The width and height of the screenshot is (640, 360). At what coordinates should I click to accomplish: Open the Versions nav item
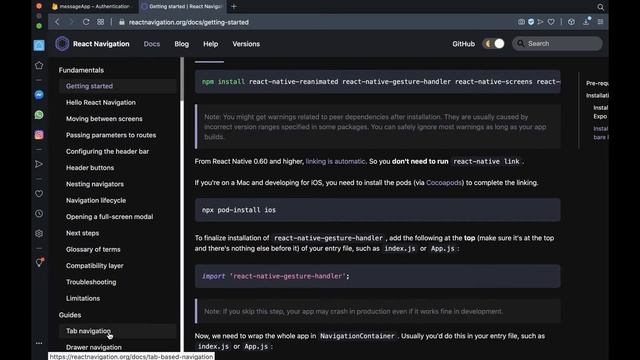point(246,44)
